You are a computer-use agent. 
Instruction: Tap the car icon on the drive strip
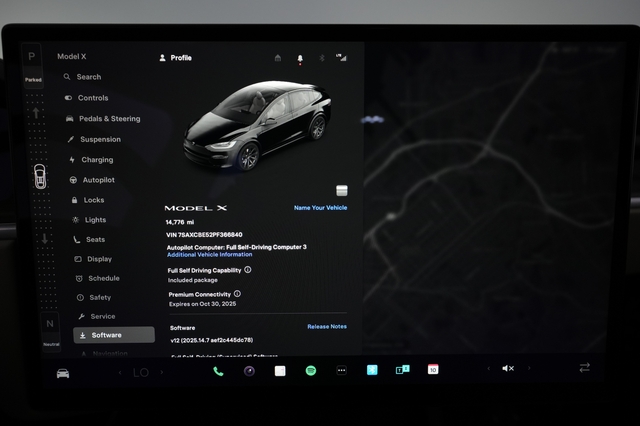40,177
